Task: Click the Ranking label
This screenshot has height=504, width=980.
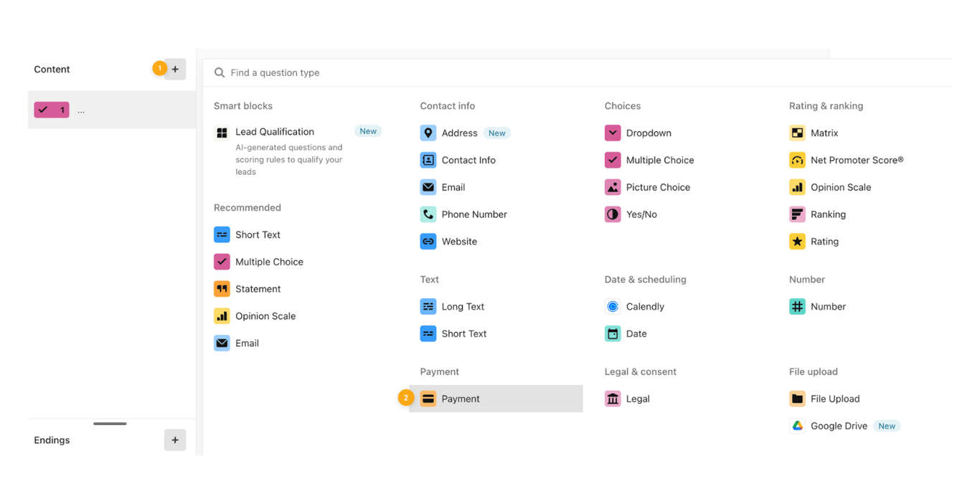Action: click(828, 214)
